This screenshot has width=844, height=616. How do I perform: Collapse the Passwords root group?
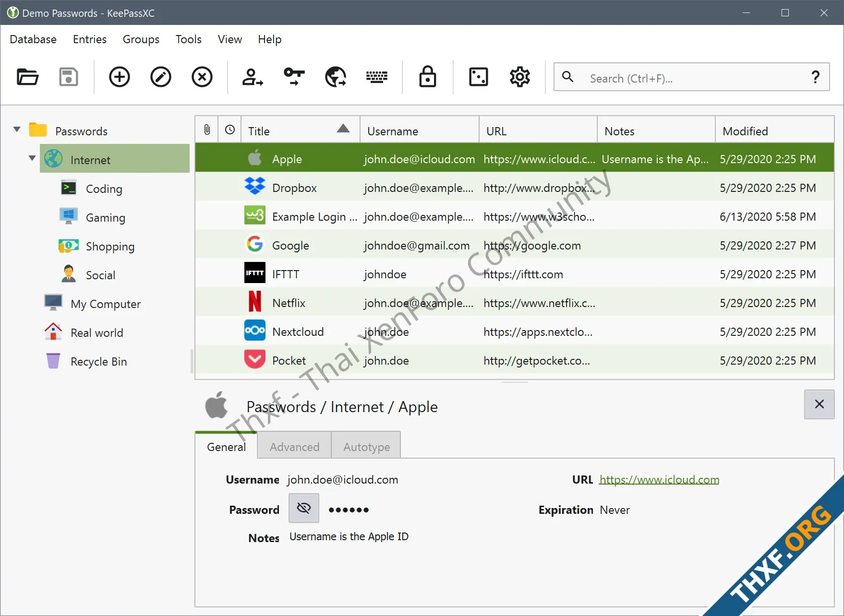pos(17,130)
